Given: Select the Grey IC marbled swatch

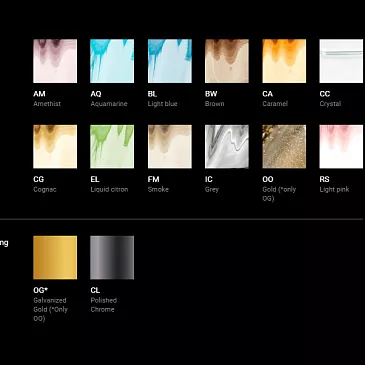Looking at the screenshot, I should (227, 147).
